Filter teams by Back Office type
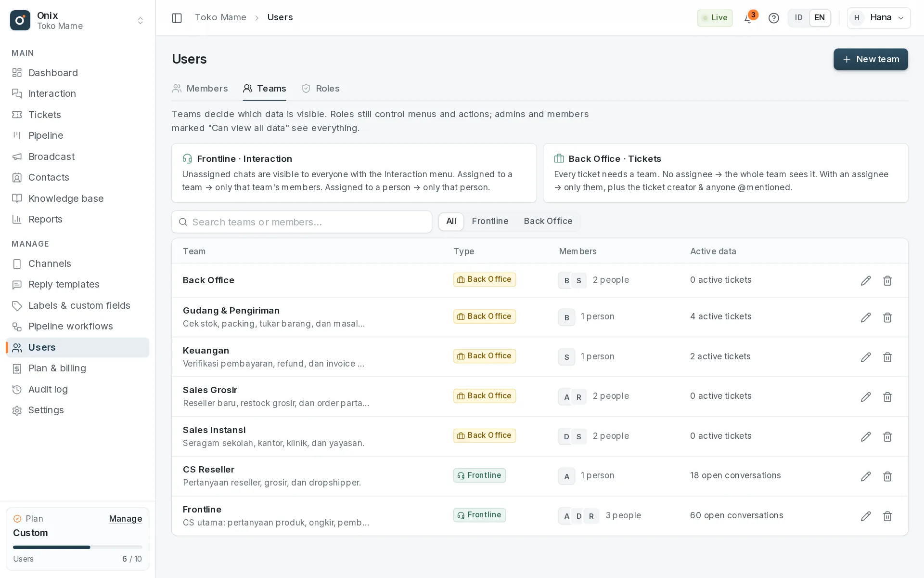Viewport: 924px width, 578px height. click(x=548, y=221)
